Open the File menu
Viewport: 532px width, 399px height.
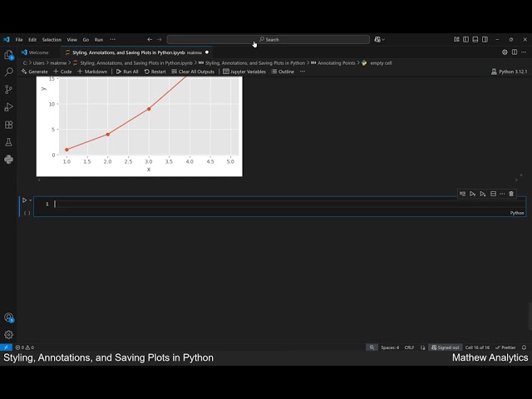[19, 40]
